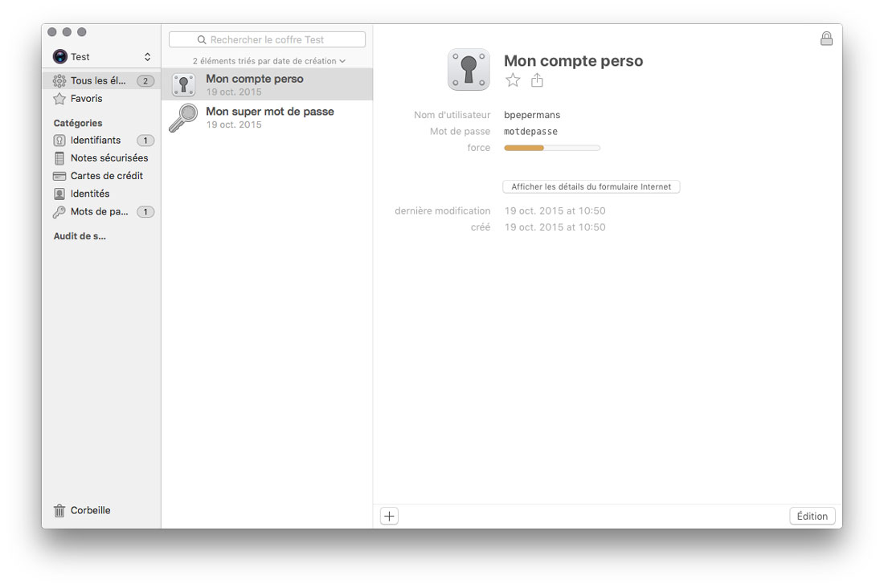Image resolution: width=884 pixels, height=588 pixels.
Task: Click the créé date value
Action: coord(555,227)
